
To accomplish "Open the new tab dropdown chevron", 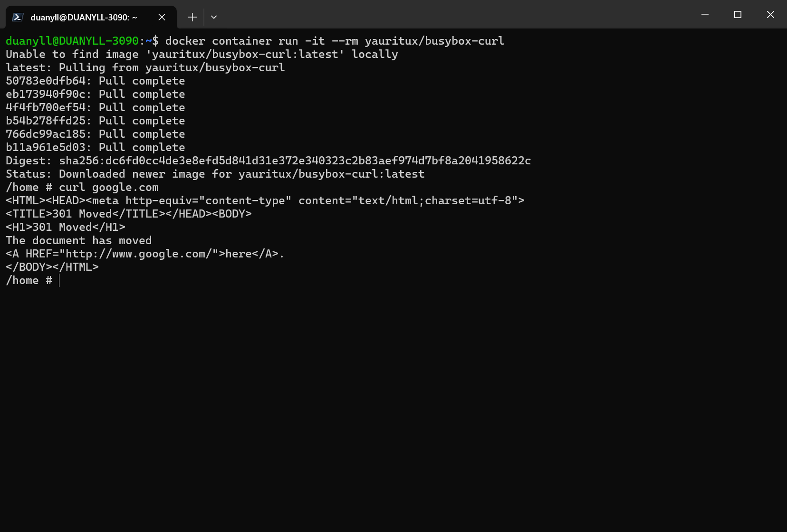I will tap(213, 17).
